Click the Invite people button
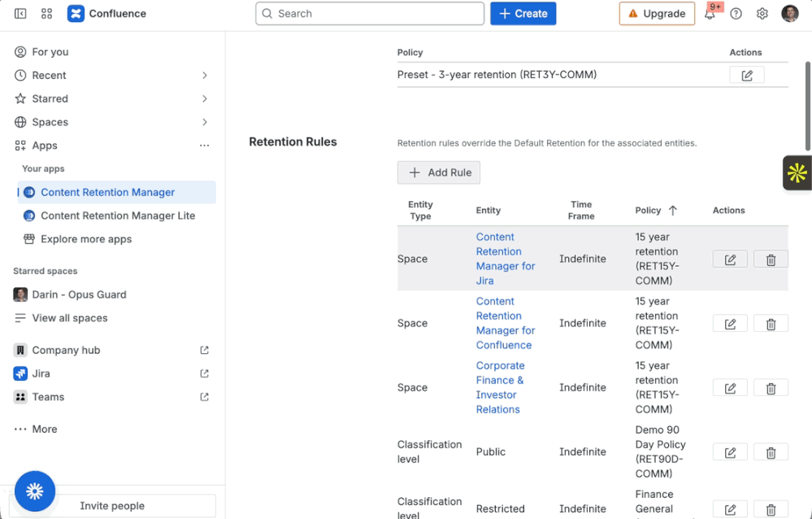812x519 pixels. tap(112, 505)
